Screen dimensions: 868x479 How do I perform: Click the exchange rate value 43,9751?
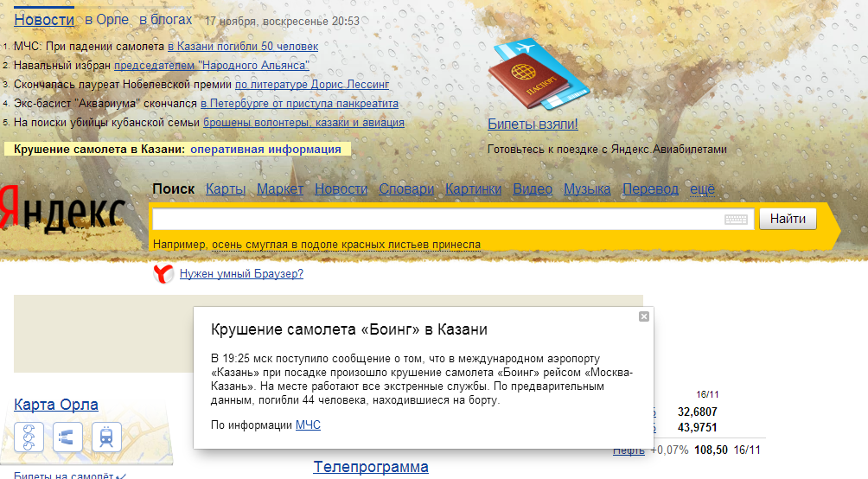pyautogui.click(x=698, y=427)
